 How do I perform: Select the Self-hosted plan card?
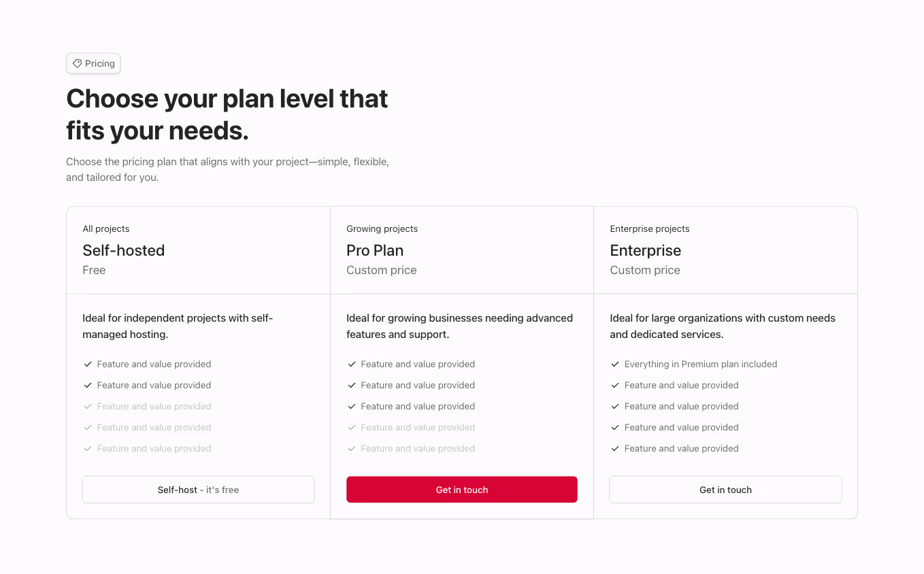198,250
